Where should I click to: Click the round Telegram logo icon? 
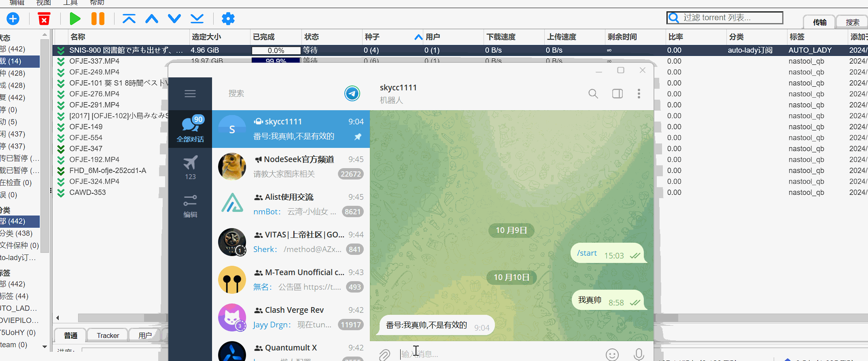coord(352,94)
